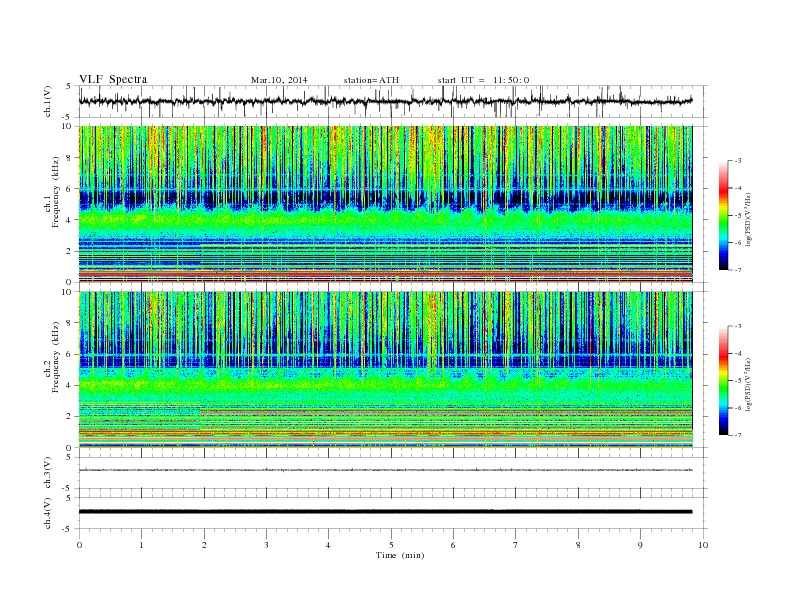Pick the ch.1 PSD color scale bar
The image size is (792, 612).
(723, 215)
